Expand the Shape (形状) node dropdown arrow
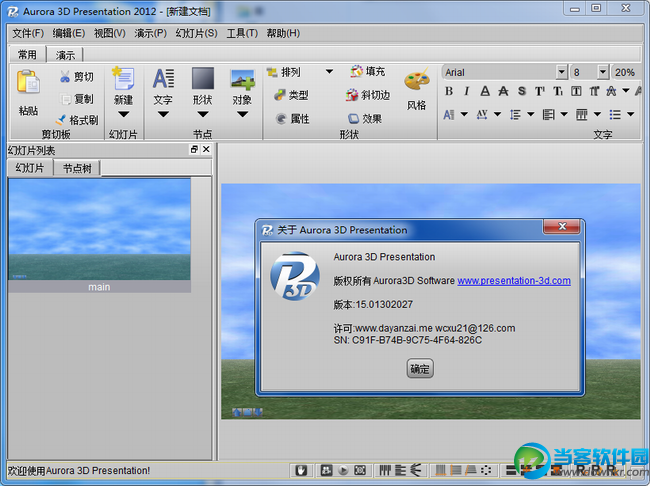Viewport: 650px width, 486px height. pyautogui.click(x=203, y=114)
